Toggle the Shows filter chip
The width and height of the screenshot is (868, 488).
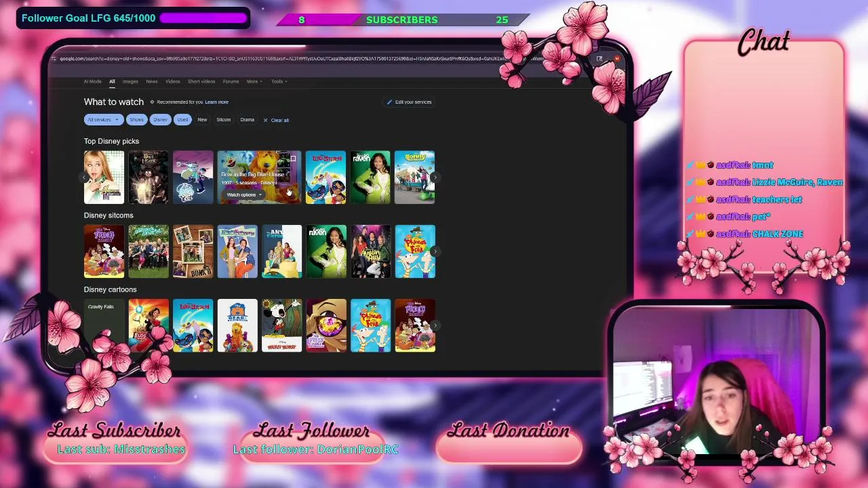click(x=136, y=120)
